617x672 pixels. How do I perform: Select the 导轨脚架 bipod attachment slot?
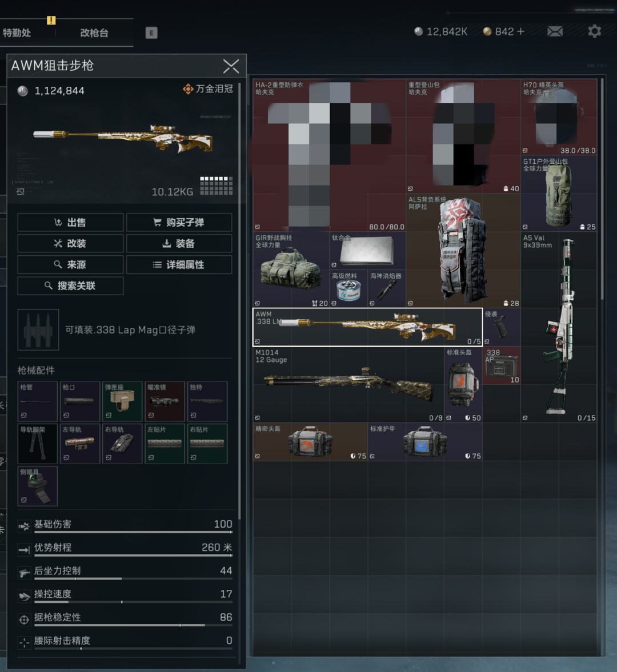pos(38,444)
